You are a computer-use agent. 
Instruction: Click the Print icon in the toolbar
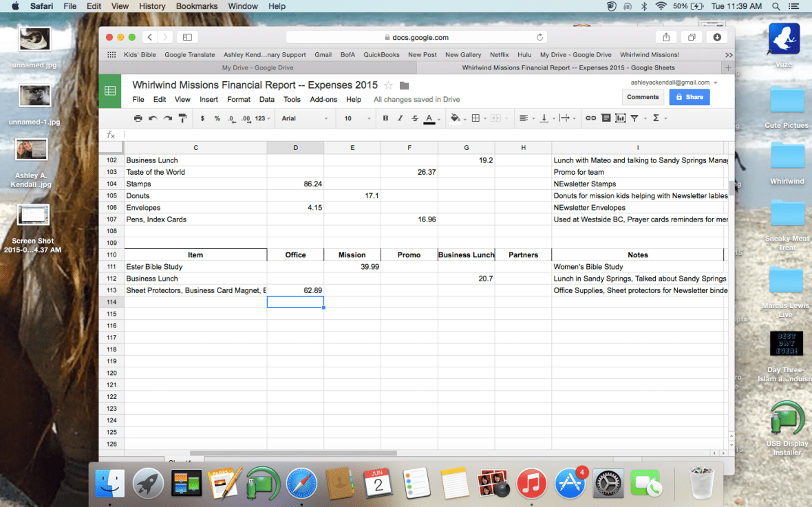tap(138, 118)
